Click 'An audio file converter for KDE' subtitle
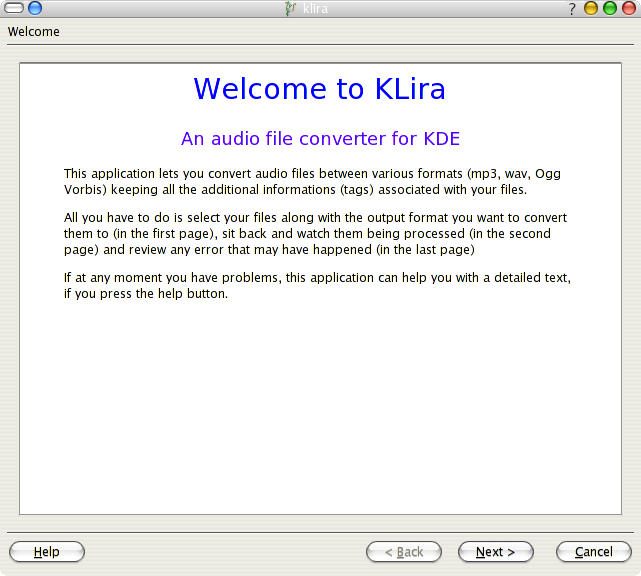 (x=320, y=139)
